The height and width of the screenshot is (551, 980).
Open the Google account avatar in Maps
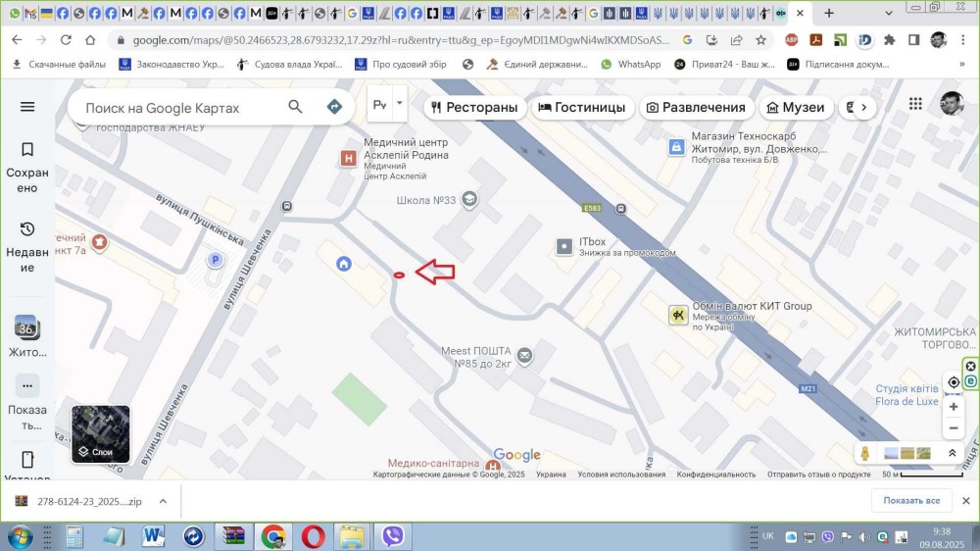tap(952, 103)
